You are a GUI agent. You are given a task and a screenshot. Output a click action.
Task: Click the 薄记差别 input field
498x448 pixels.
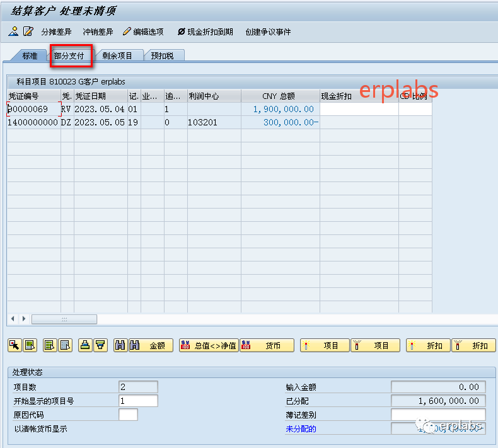click(438, 415)
